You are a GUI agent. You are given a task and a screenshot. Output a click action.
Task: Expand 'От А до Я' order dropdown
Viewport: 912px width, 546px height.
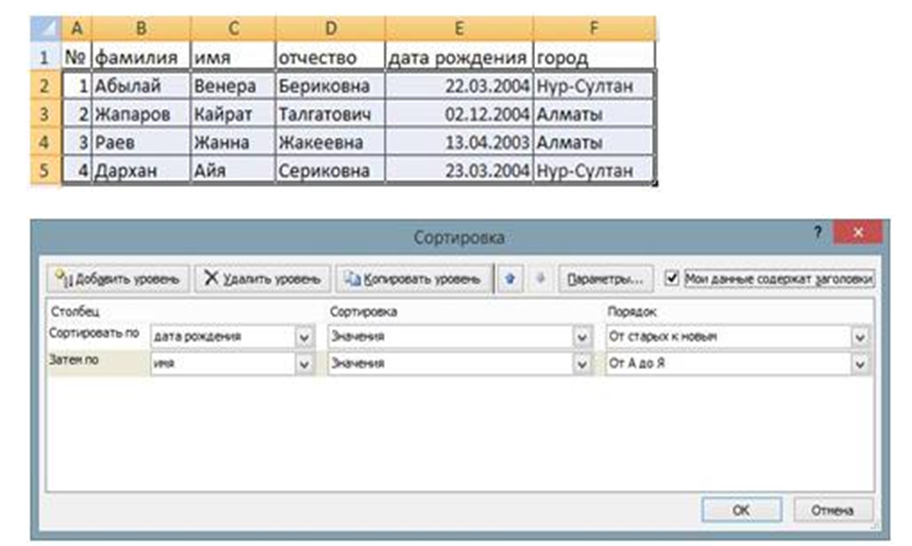click(858, 366)
